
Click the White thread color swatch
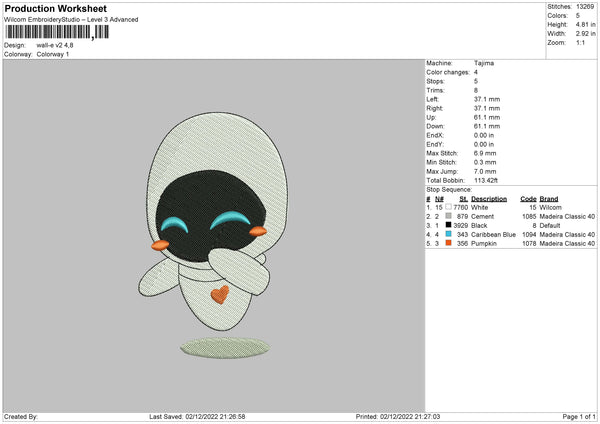tap(448, 207)
